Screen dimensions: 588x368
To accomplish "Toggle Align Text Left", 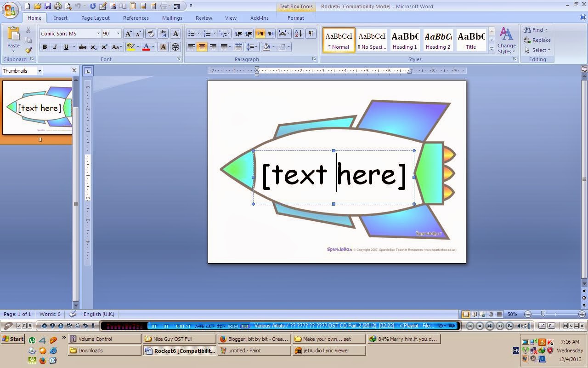I will click(x=191, y=47).
